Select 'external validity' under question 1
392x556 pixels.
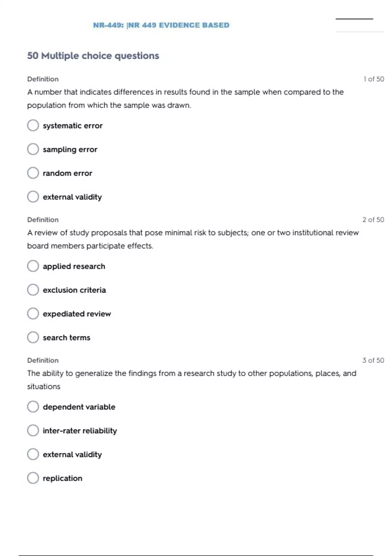pyautogui.click(x=33, y=197)
